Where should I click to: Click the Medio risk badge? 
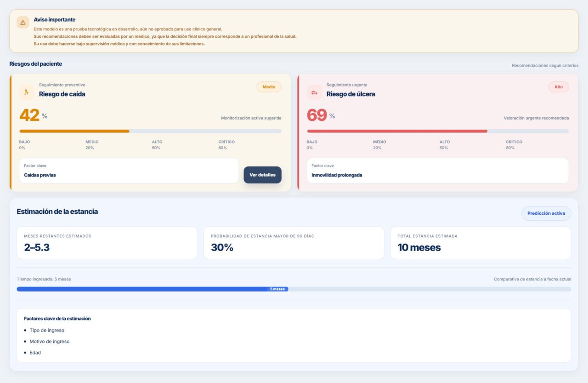click(269, 87)
